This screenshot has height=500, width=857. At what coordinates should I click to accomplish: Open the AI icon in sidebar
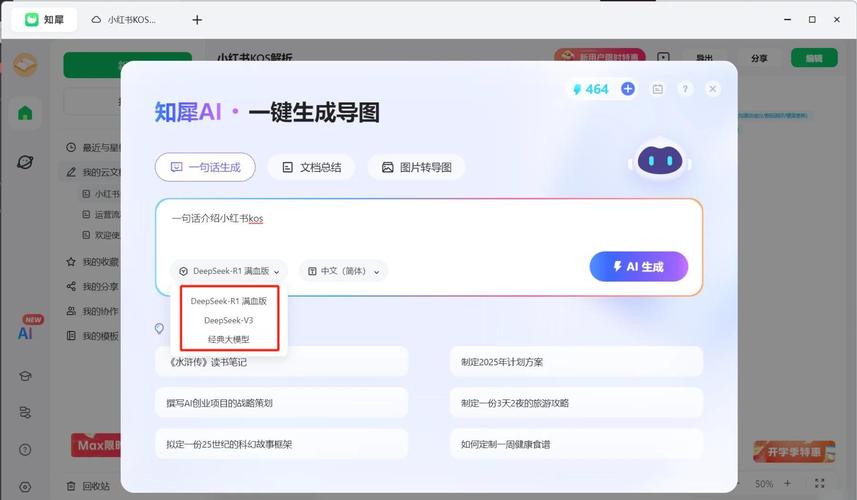pyautogui.click(x=25, y=333)
